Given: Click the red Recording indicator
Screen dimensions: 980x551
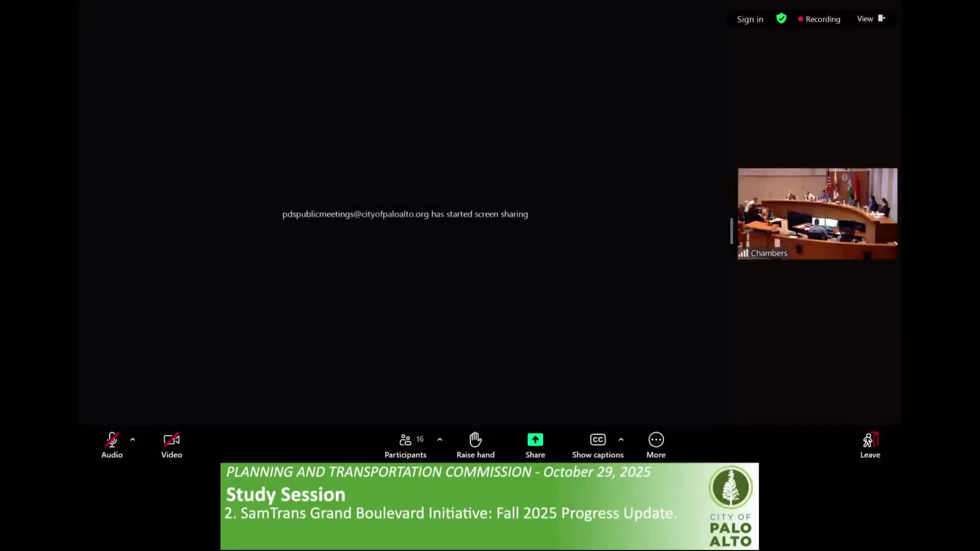Looking at the screenshot, I should 819,19.
